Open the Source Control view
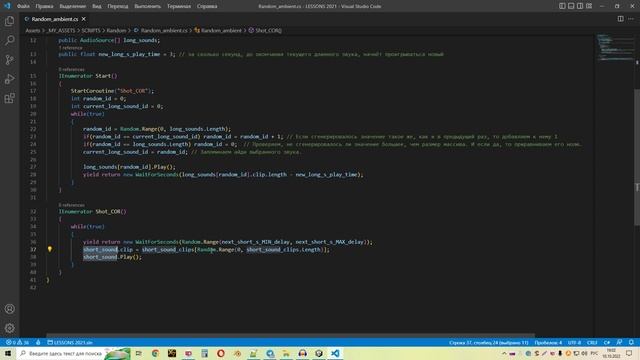Image resolution: width=640 pixels, height=360 pixels. click(x=9, y=60)
